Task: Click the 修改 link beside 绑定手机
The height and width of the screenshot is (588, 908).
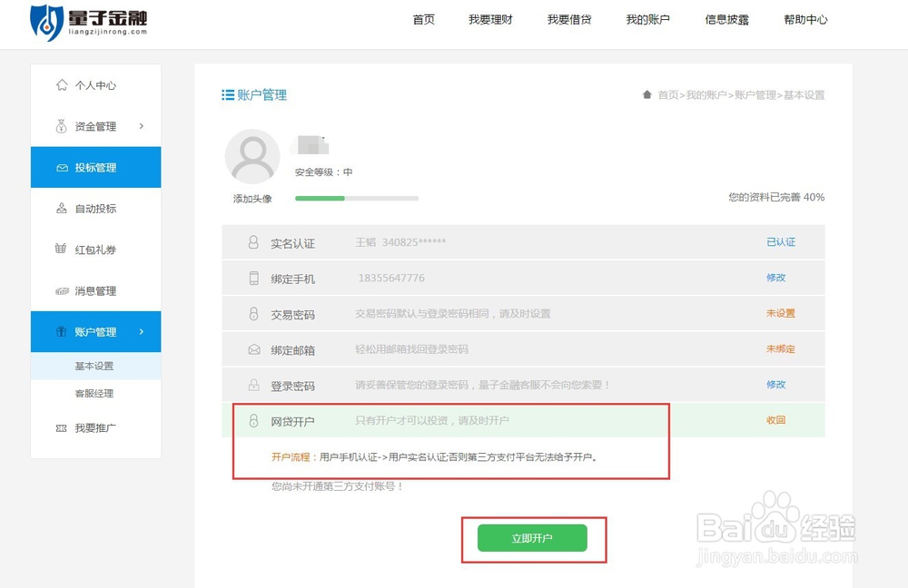Action: 777,278
